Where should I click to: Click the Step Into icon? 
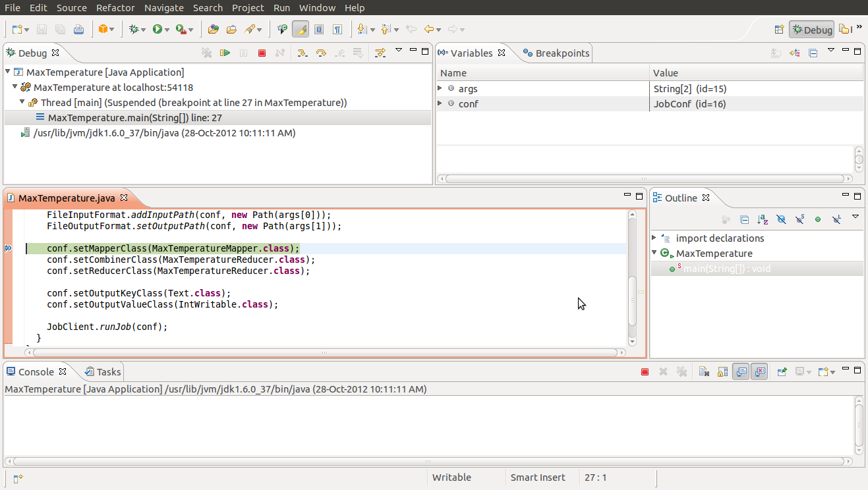coord(301,53)
